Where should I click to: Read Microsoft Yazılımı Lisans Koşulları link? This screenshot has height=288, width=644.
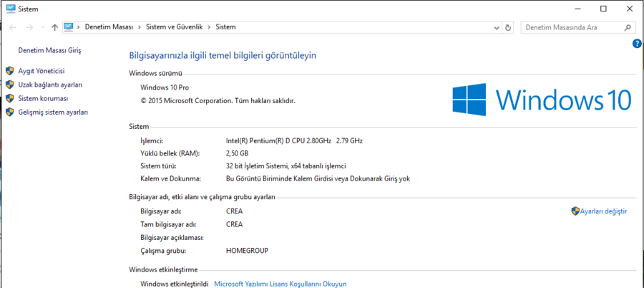coord(280,284)
